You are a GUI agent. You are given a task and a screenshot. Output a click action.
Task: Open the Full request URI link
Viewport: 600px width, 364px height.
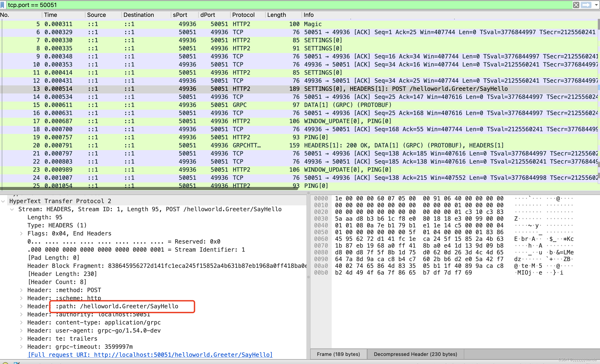150,355
